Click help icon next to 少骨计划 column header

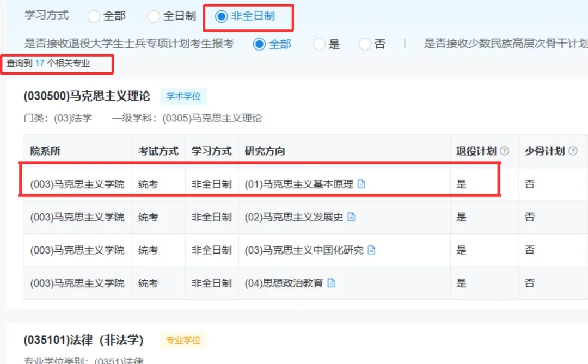[x=572, y=151]
